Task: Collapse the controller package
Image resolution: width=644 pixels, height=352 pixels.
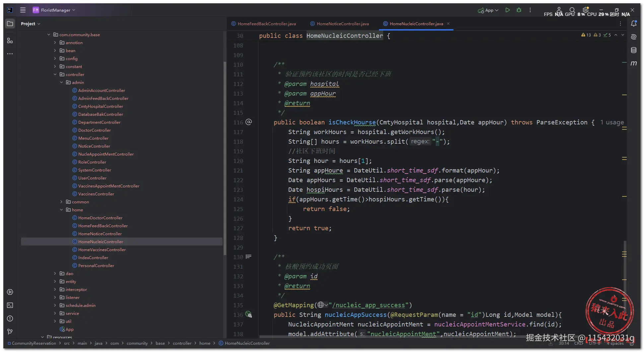Action: [x=55, y=74]
